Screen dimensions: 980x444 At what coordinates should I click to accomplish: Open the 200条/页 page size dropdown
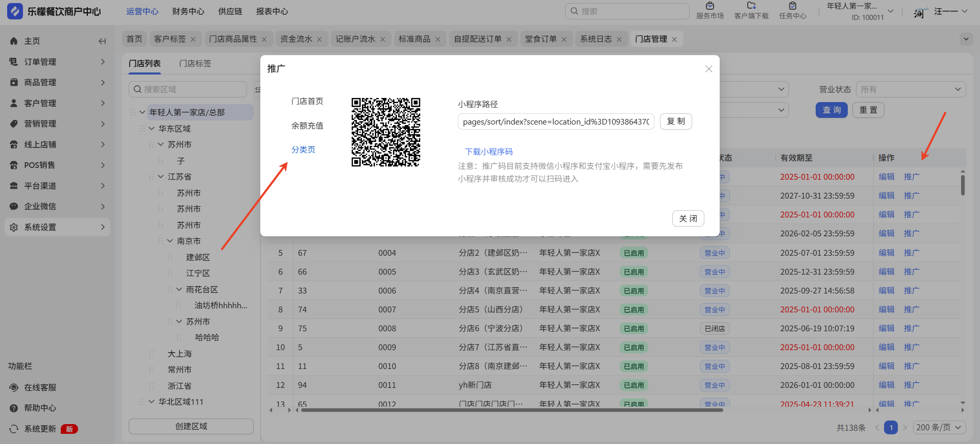[x=939, y=428]
